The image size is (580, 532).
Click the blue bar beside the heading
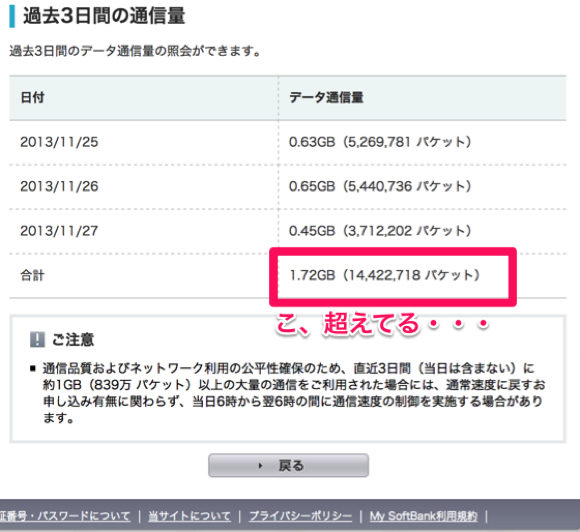pos(12,16)
